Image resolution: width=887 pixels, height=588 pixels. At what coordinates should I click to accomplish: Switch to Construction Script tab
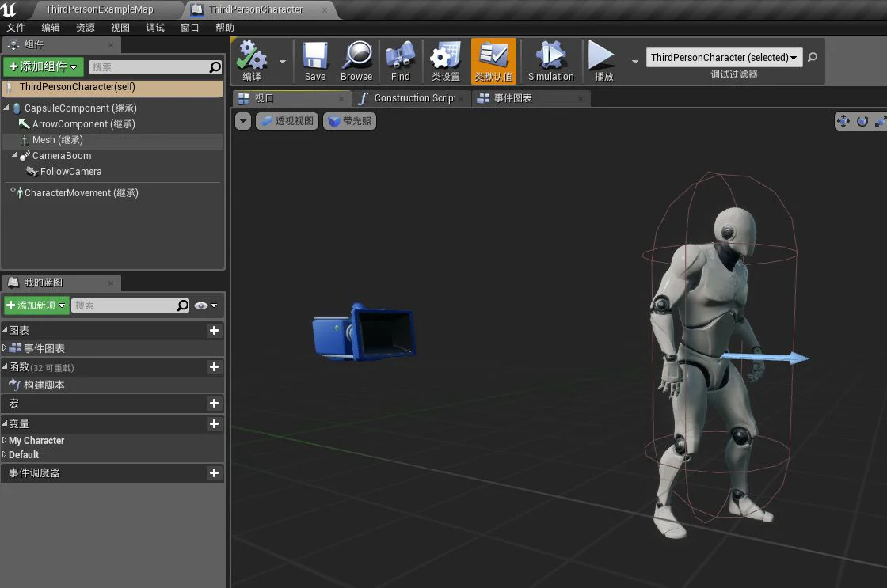[413, 98]
